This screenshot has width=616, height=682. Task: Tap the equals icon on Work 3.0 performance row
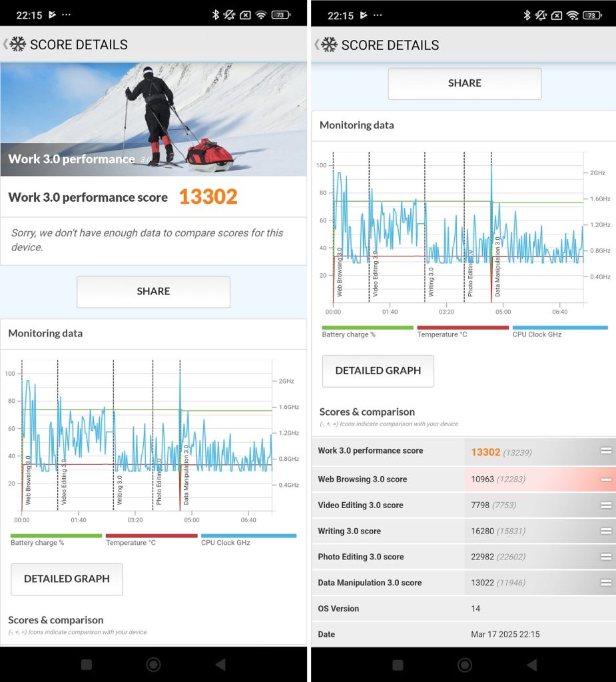coord(606,451)
